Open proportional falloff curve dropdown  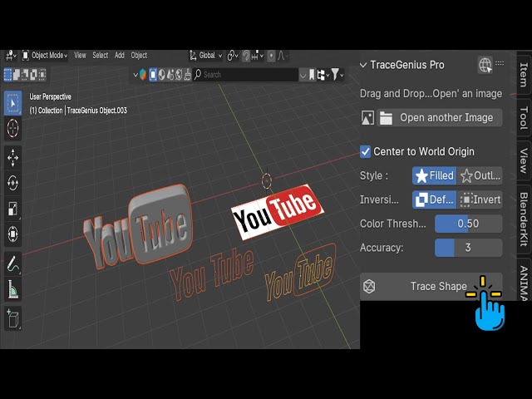tap(283, 56)
